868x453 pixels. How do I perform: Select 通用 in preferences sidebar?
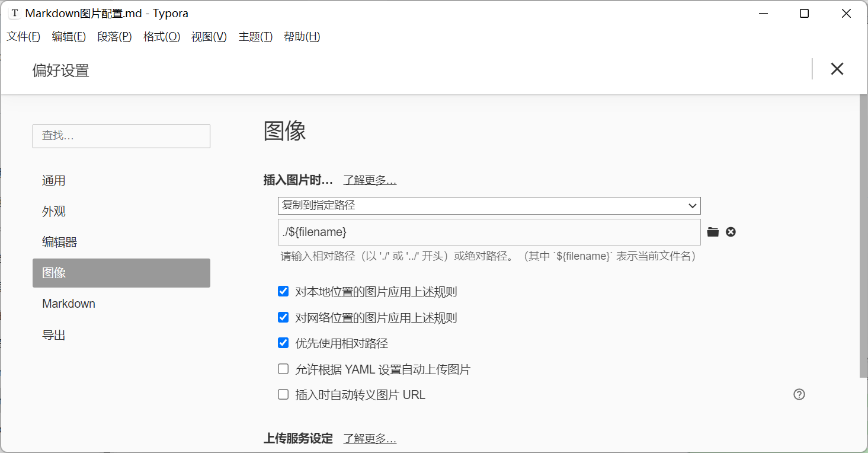point(121,181)
